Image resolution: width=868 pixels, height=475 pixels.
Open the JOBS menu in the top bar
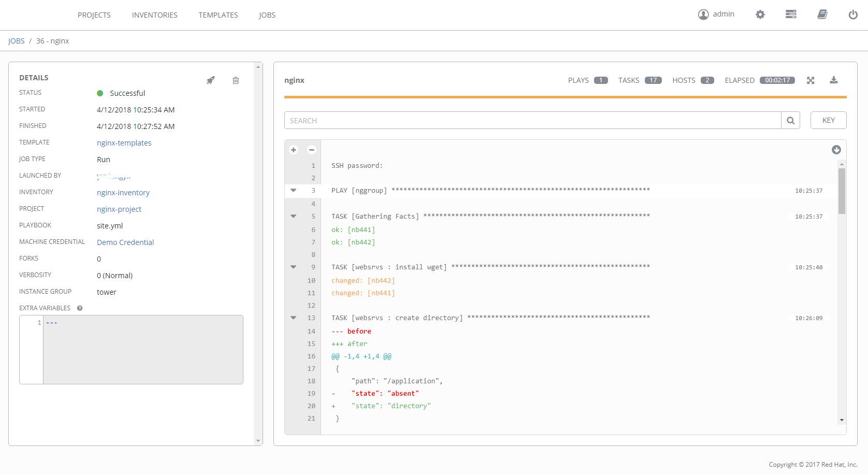click(267, 15)
